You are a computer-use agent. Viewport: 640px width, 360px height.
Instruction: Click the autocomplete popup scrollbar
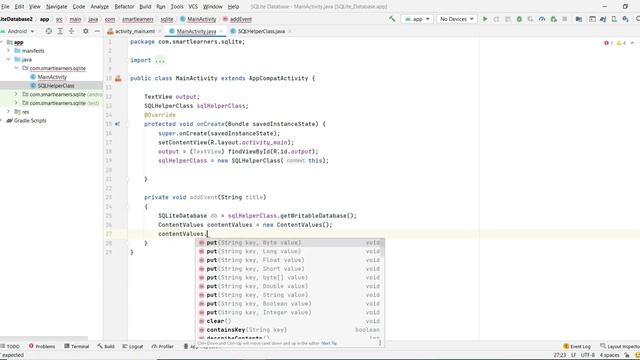[382, 248]
